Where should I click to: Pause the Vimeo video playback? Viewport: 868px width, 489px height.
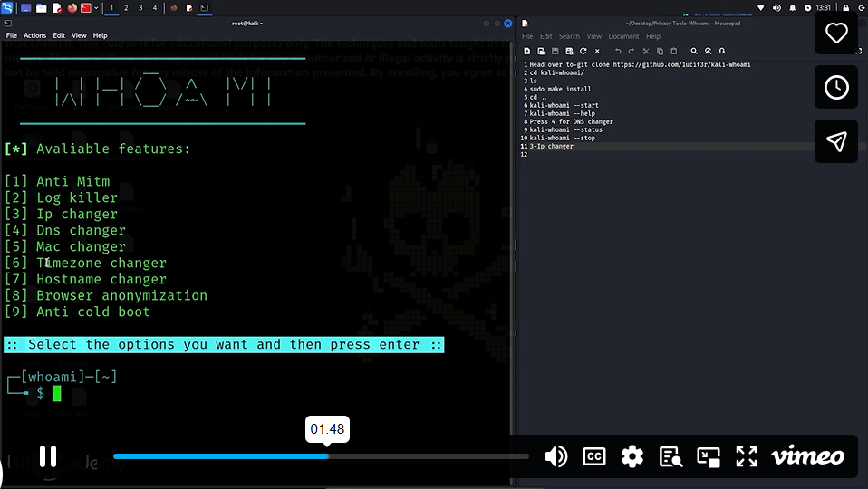coord(48,456)
